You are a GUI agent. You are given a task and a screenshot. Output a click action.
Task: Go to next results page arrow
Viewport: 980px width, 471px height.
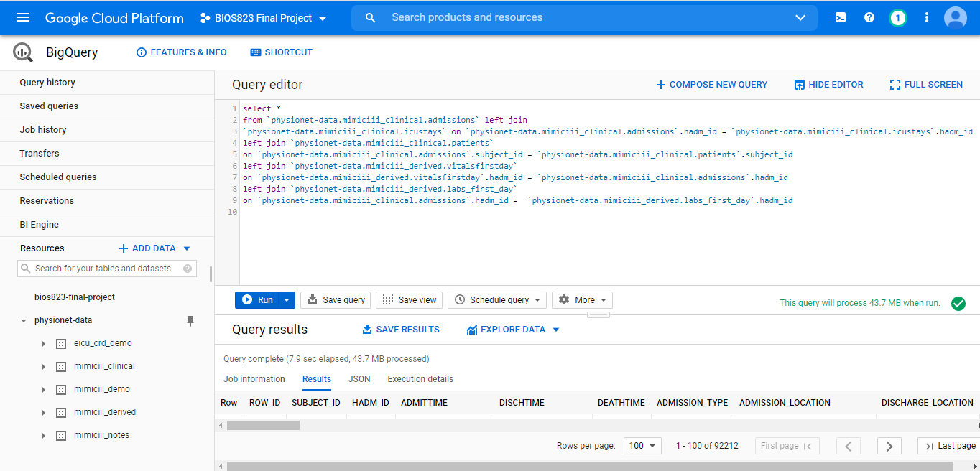click(889, 446)
